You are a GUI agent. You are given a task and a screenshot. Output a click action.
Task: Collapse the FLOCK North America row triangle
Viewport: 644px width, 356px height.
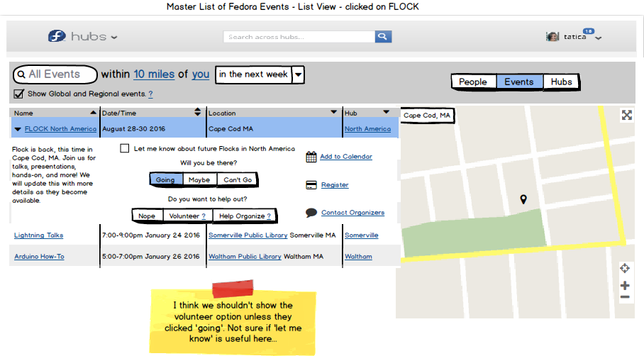tap(18, 129)
